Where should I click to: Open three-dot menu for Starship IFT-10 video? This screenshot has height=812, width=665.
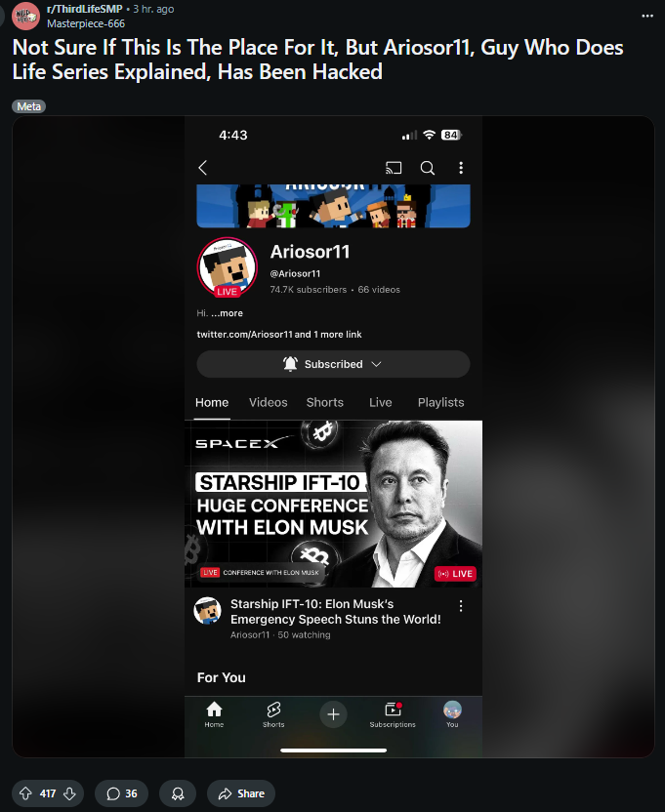[461, 606]
